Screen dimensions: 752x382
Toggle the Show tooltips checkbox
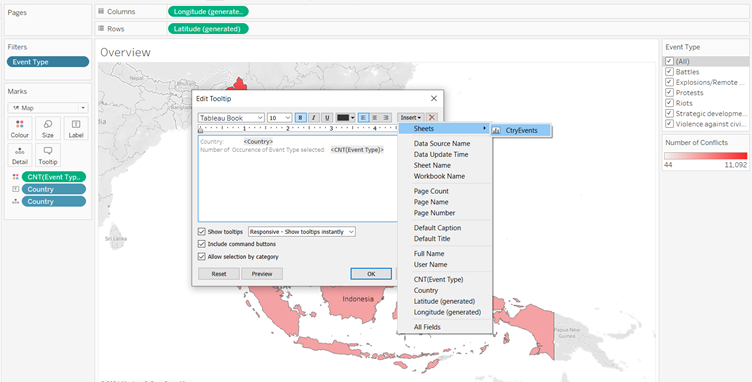[201, 232]
